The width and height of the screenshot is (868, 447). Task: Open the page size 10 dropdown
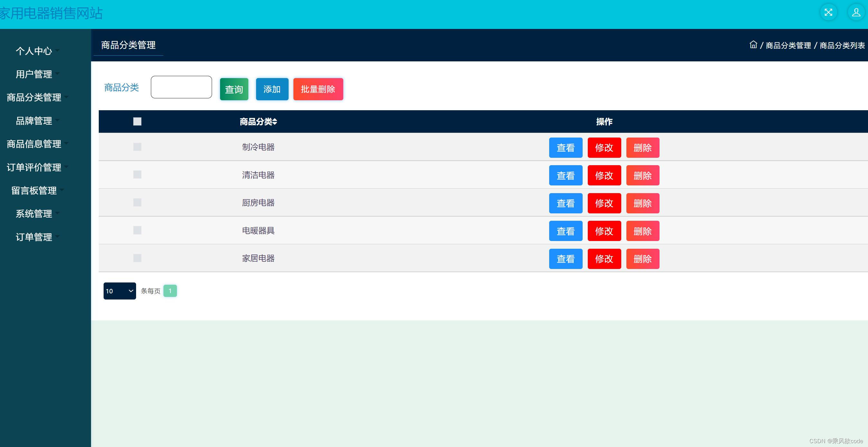tap(120, 291)
